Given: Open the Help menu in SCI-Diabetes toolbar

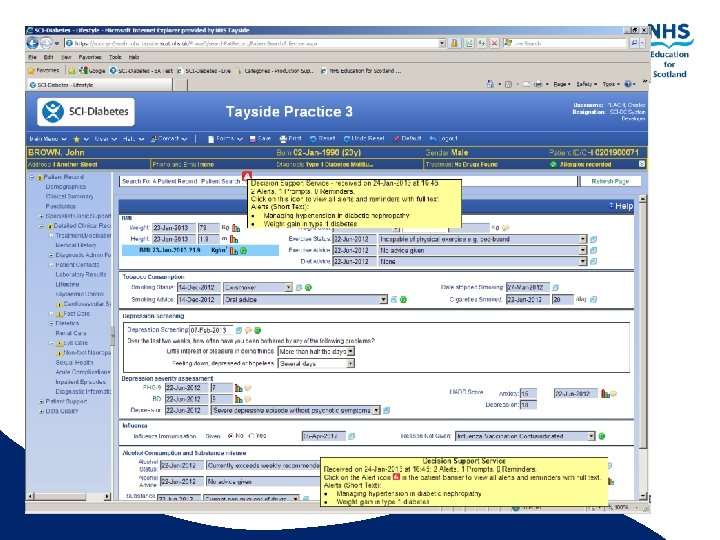Looking at the screenshot, I should pyautogui.click(x=134, y=139).
